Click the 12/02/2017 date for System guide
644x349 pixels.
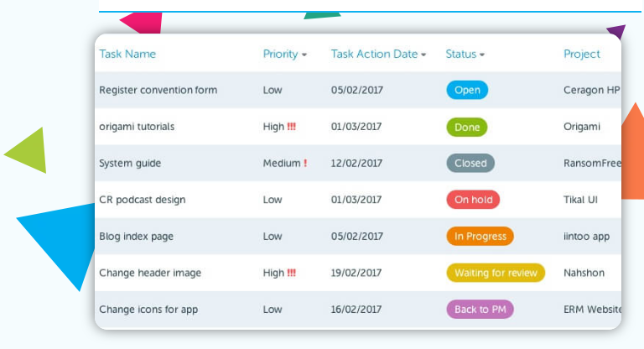coord(356,164)
